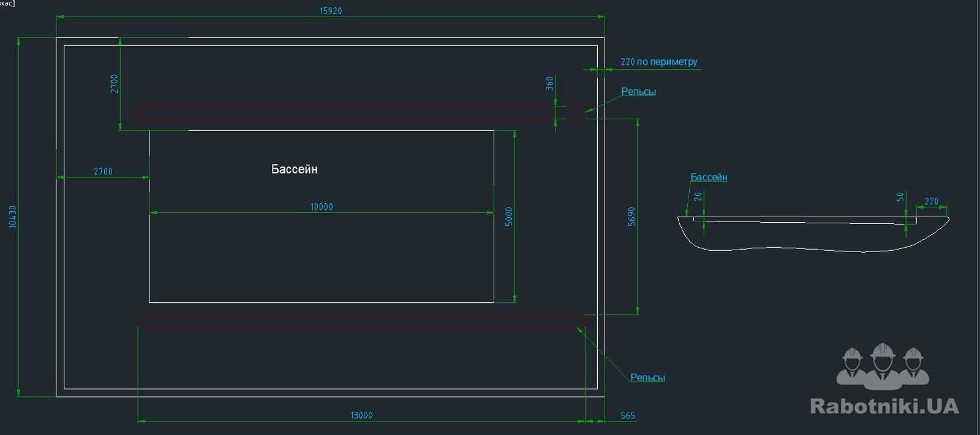Click the 360 rail width dimension
980x435 pixels.
pyautogui.click(x=549, y=83)
